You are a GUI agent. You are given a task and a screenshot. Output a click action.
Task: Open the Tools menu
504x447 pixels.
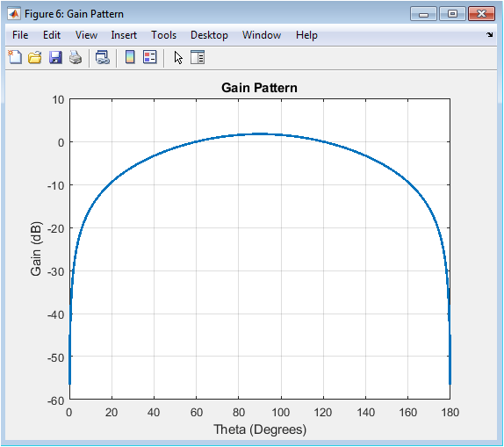(163, 35)
